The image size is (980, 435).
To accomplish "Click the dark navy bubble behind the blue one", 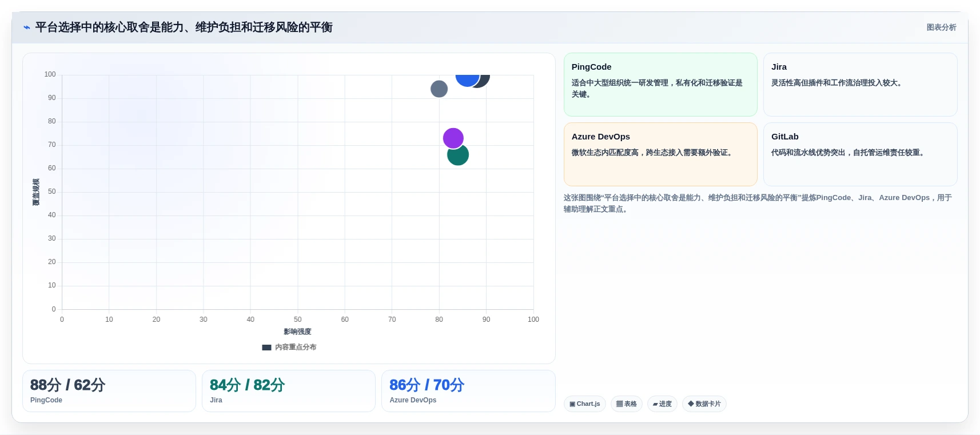I will point(484,80).
